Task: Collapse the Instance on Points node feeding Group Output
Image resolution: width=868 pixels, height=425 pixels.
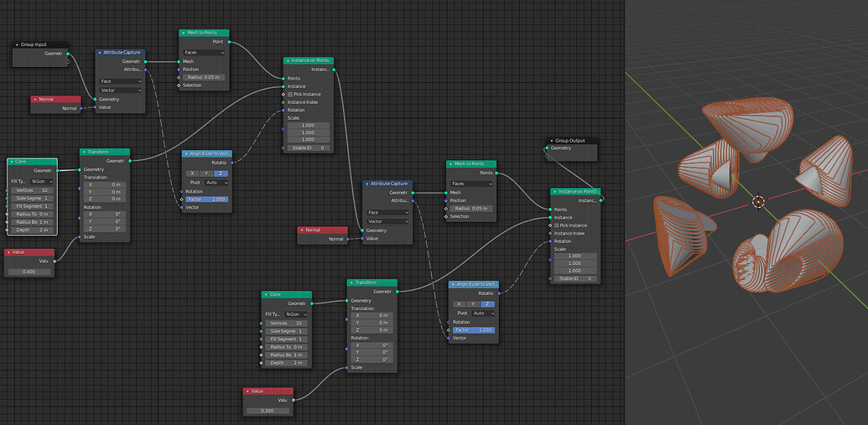Action: click(x=554, y=191)
